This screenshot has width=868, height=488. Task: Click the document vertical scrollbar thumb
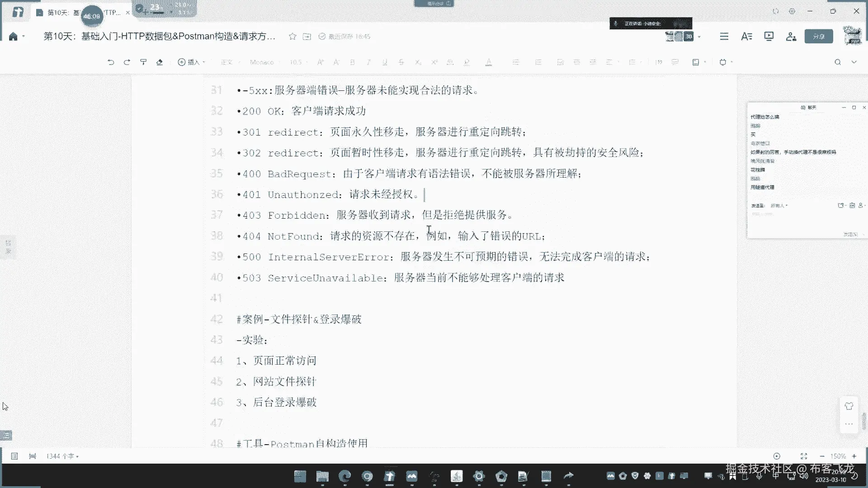click(x=863, y=421)
